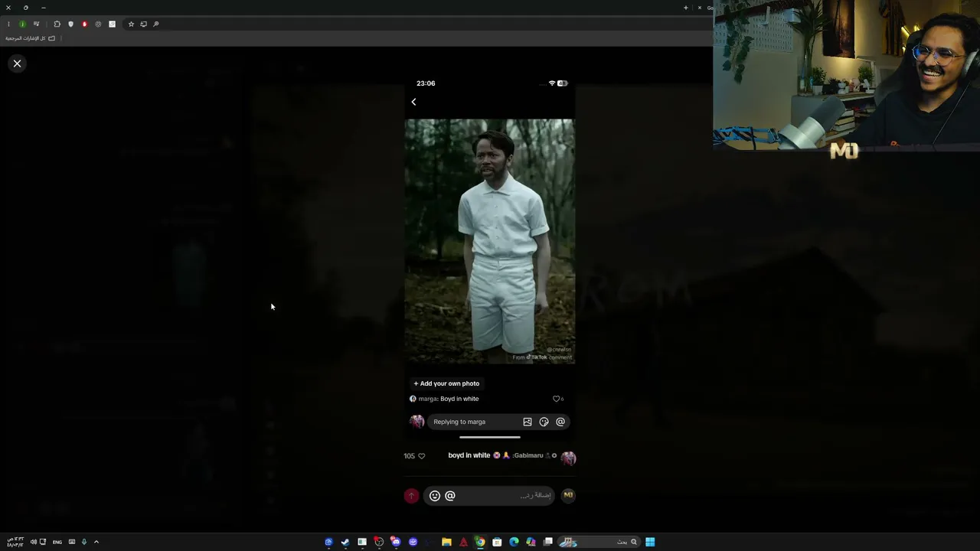Click the red circular extension icon
The width and height of the screenshot is (980, 551).
84,24
